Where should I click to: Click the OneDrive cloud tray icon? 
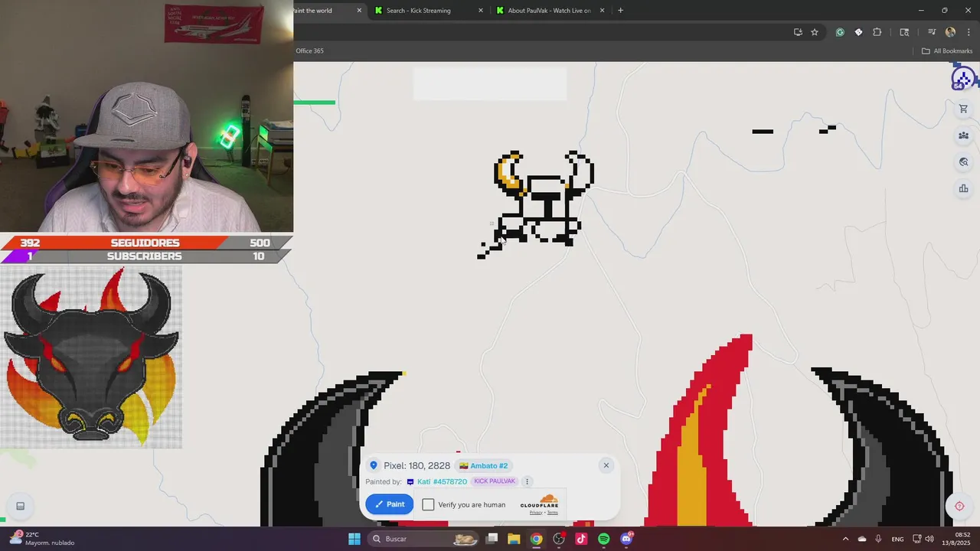[862, 539]
